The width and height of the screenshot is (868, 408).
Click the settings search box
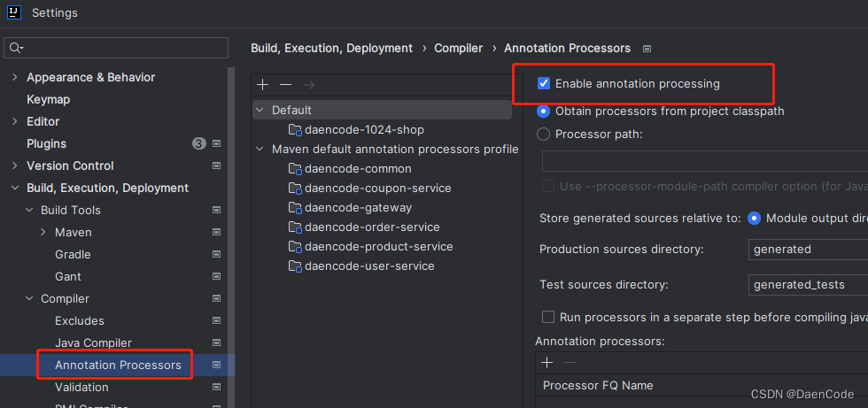click(x=120, y=48)
